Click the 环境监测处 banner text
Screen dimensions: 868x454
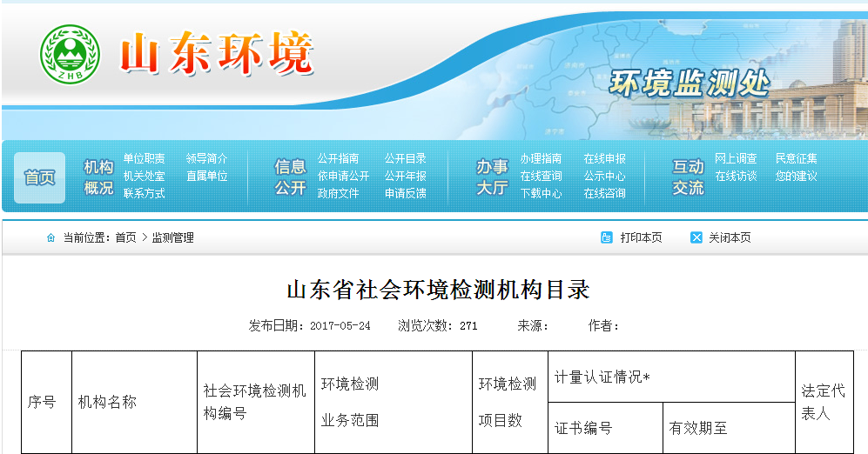pos(690,83)
